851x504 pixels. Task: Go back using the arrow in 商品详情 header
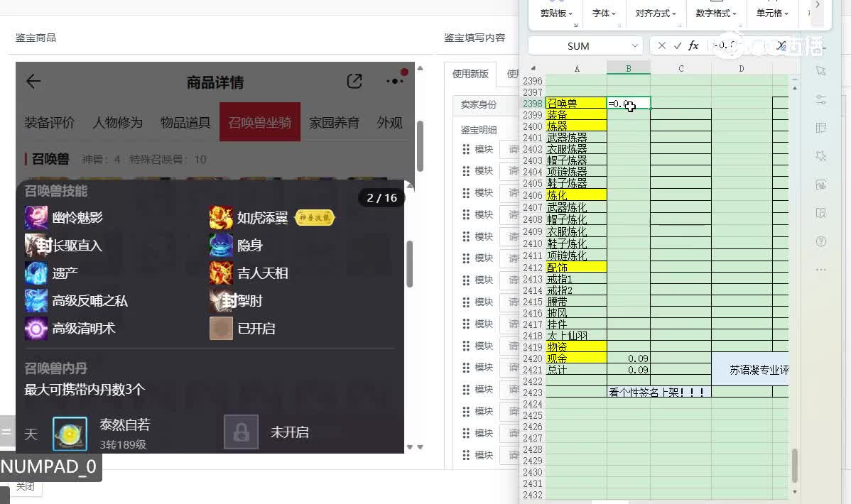tap(33, 82)
